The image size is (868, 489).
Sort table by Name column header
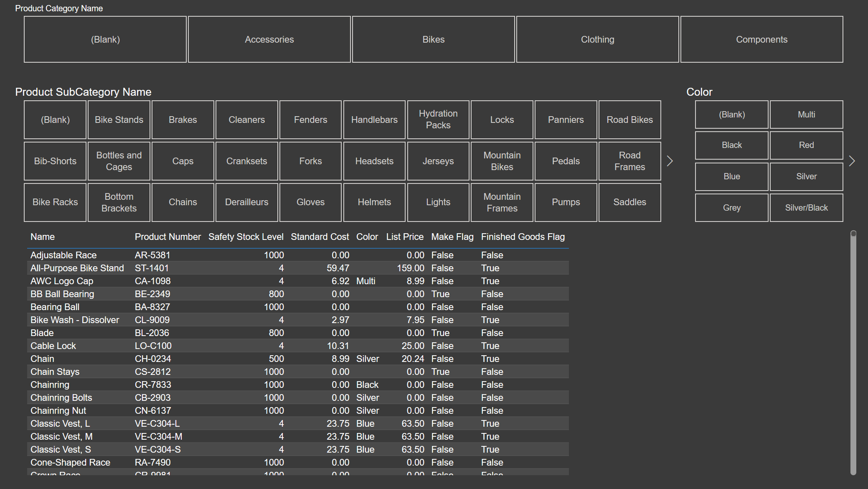click(x=43, y=237)
